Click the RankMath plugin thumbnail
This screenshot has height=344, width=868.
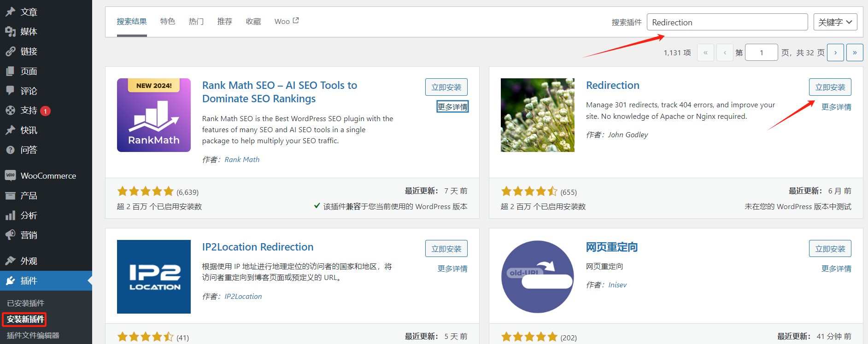(154, 115)
